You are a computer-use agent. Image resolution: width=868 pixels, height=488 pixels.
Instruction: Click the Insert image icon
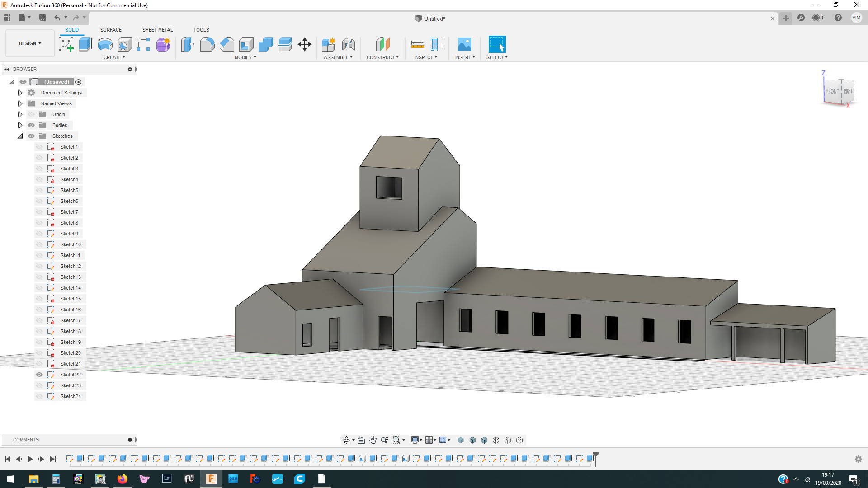coord(464,44)
